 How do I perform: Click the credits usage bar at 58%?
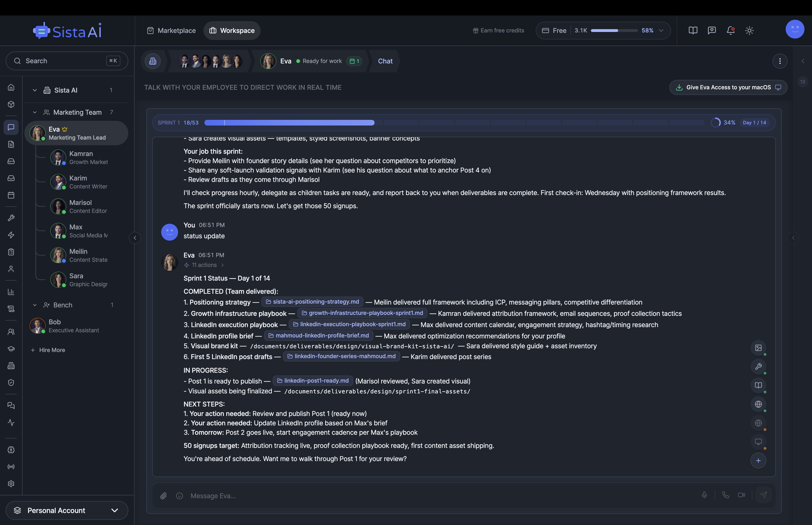(x=614, y=31)
